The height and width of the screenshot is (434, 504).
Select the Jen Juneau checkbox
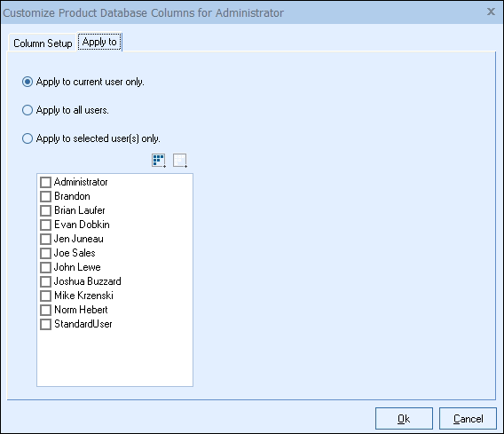(x=45, y=239)
